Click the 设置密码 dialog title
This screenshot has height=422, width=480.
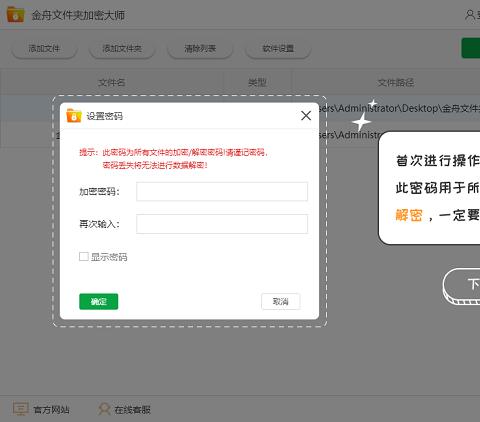pos(104,116)
